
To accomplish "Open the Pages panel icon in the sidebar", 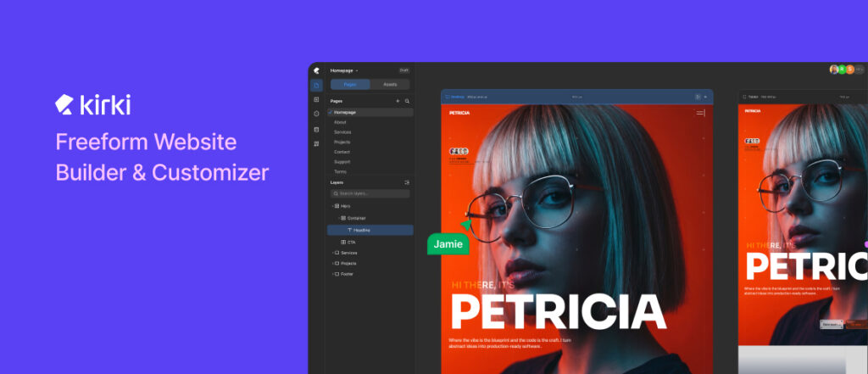I will click(316, 86).
